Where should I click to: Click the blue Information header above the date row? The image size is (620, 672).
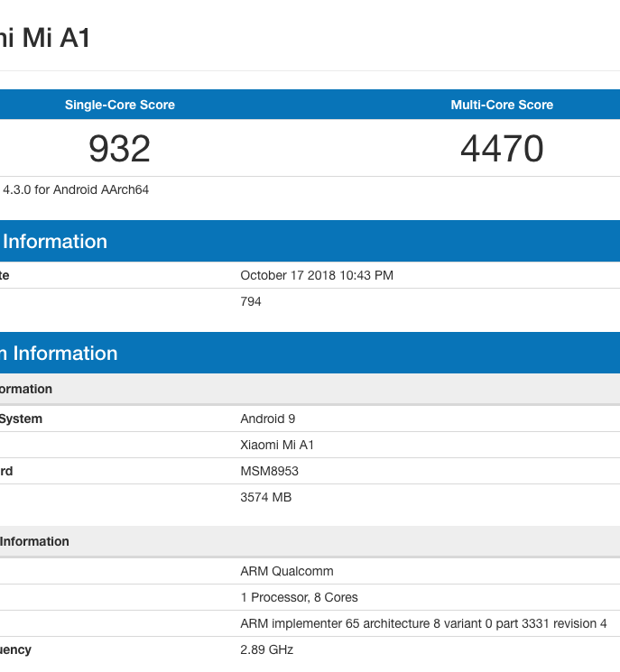click(x=55, y=242)
